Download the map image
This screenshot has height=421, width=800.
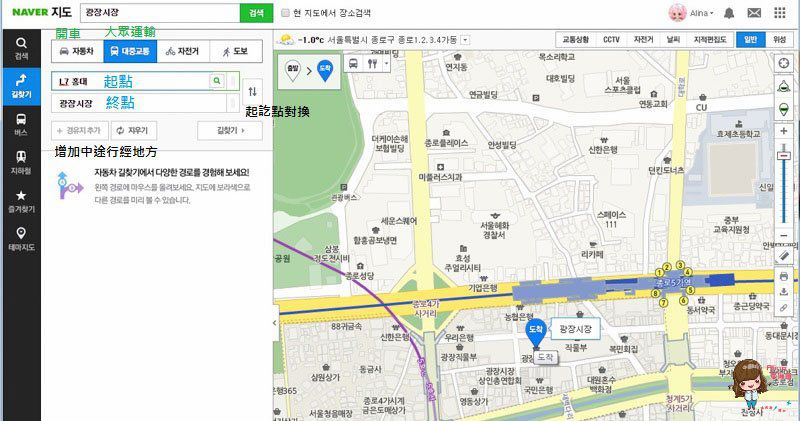click(x=784, y=292)
